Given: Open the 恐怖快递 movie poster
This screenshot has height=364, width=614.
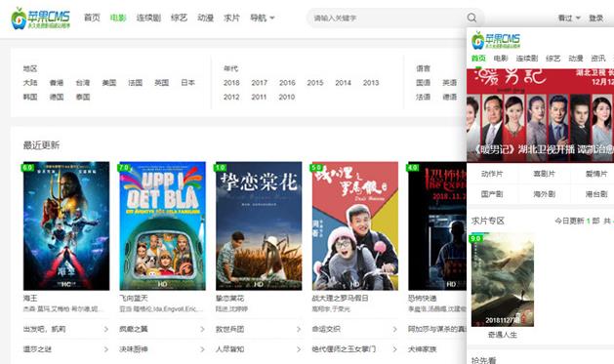Looking at the screenshot, I should point(437,225).
